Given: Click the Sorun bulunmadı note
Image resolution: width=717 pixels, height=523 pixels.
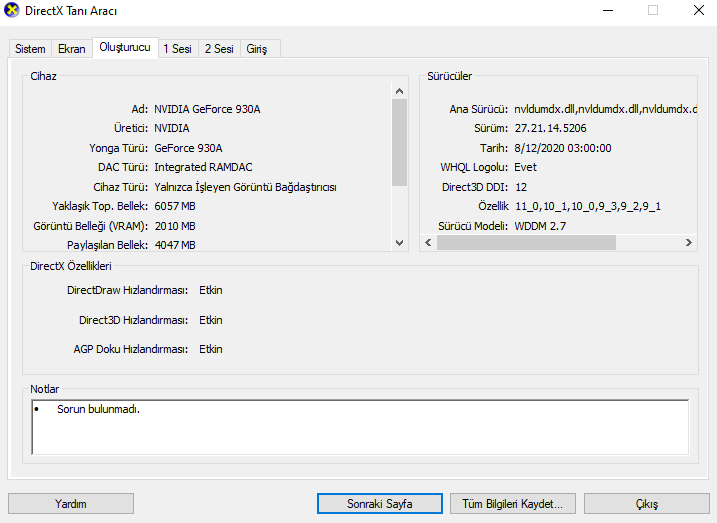Looking at the screenshot, I should (98, 409).
